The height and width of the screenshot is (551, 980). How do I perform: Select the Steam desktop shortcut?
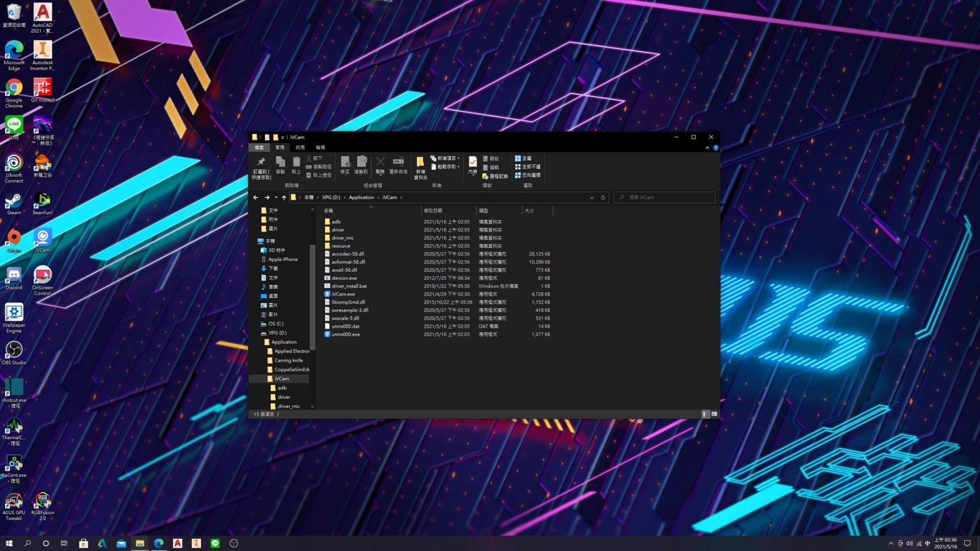coord(14,204)
